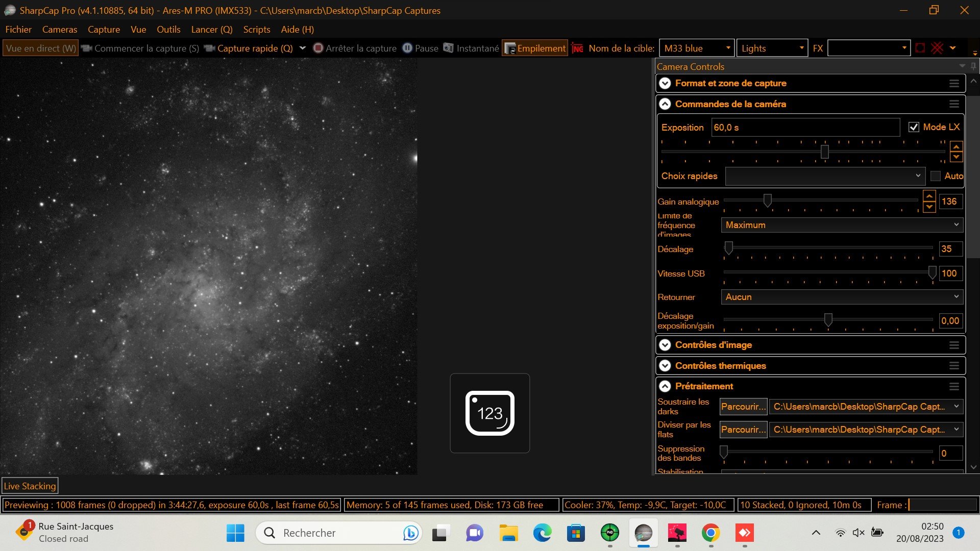Increase exposure with the up arrow

(x=956, y=146)
